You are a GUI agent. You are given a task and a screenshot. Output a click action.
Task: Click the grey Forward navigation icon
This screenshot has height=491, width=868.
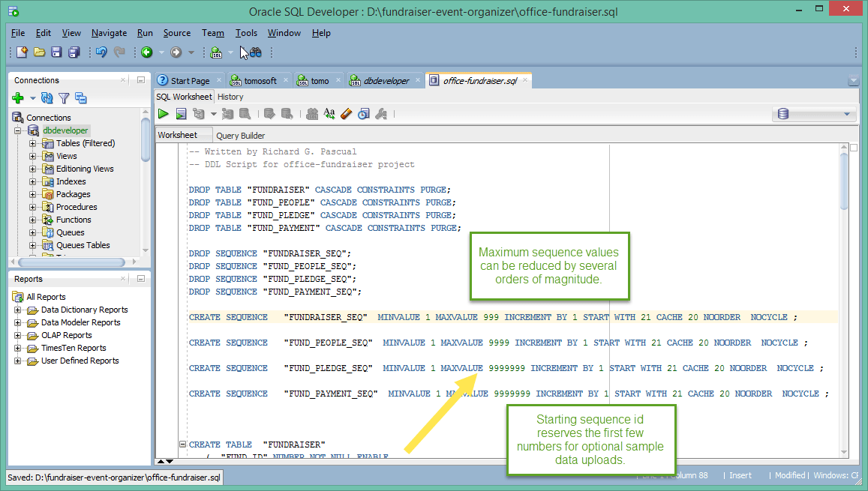(x=176, y=52)
